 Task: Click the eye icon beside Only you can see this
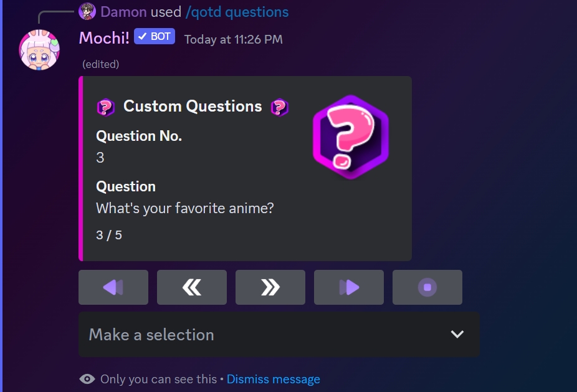[87, 379]
